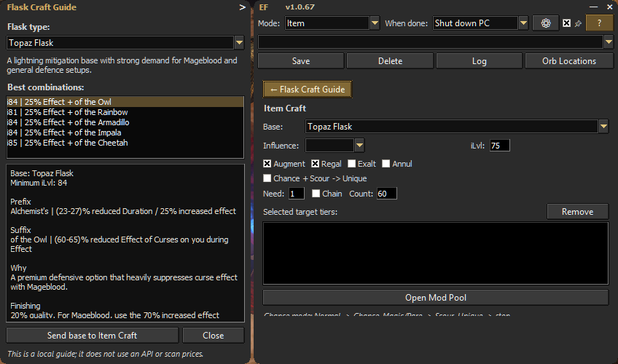Select 'of the Impala' combination
Viewport: 618px width, 364px height.
(x=125, y=132)
